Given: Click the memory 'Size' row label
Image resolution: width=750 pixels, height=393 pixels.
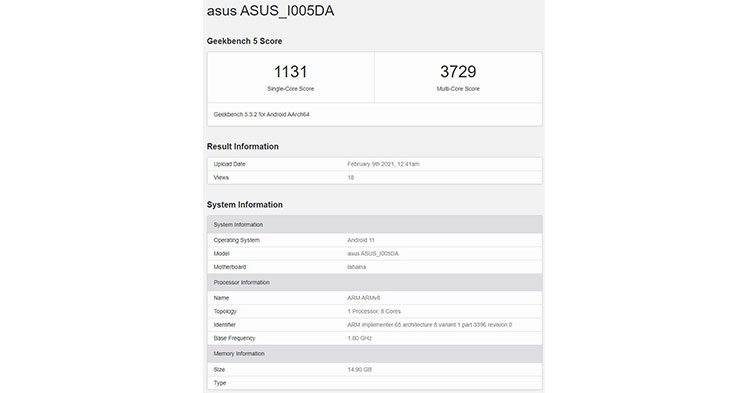Looking at the screenshot, I should 219,370.
